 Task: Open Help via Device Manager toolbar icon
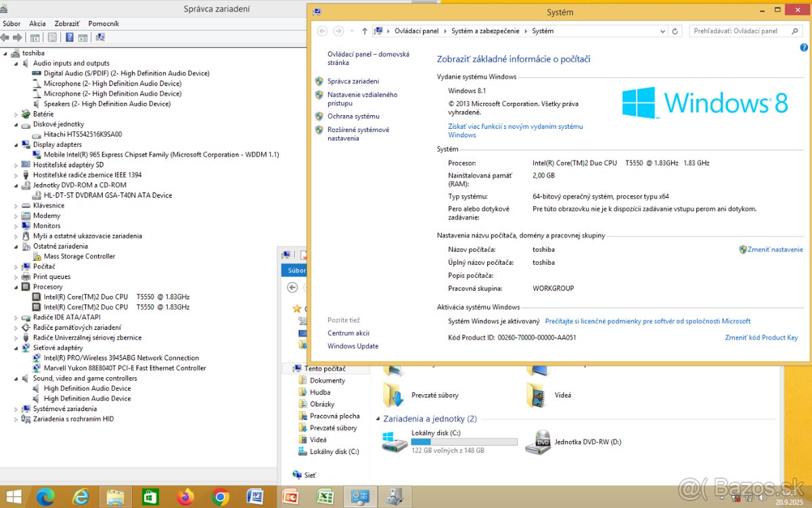(x=70, y=37)
